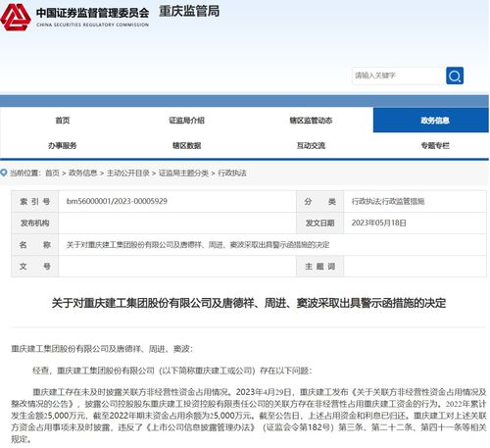Click the 发文日期 label cell
This screenshot has height=448, width=490.
(319, 223)
